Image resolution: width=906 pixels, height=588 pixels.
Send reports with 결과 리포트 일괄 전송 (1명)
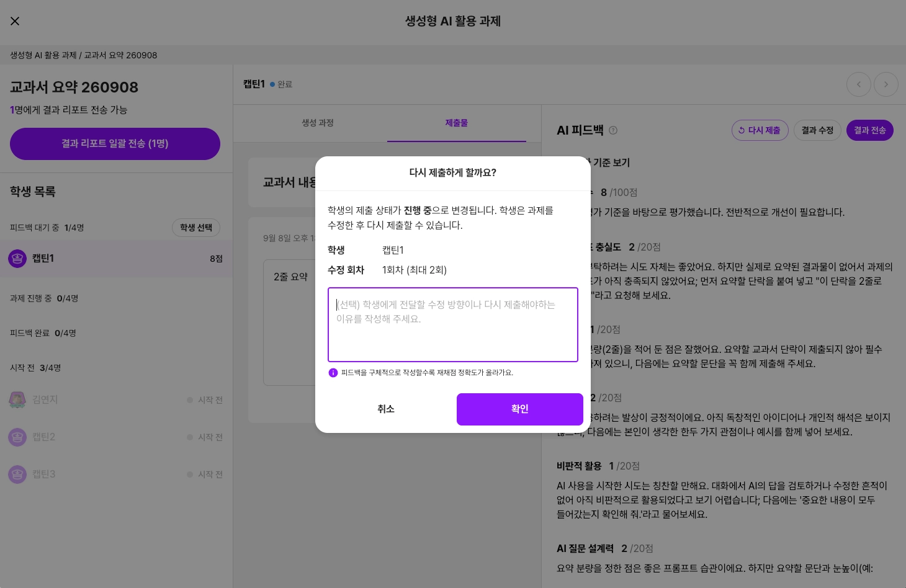point(115,144)
